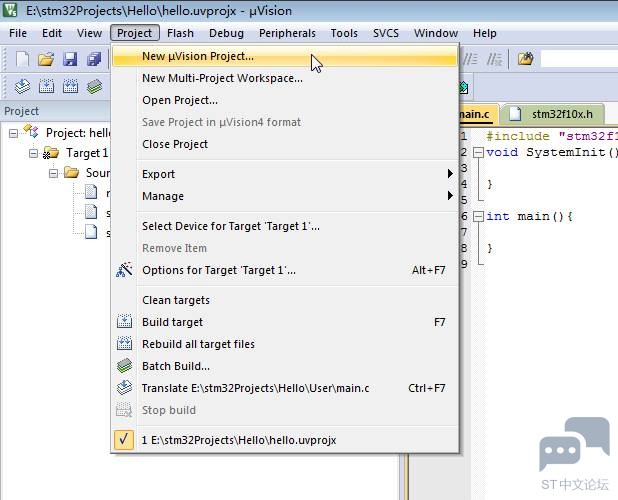618x500 pixels.
Task: Collapse the Source group tree node
Action: click(x=53, y=173)
